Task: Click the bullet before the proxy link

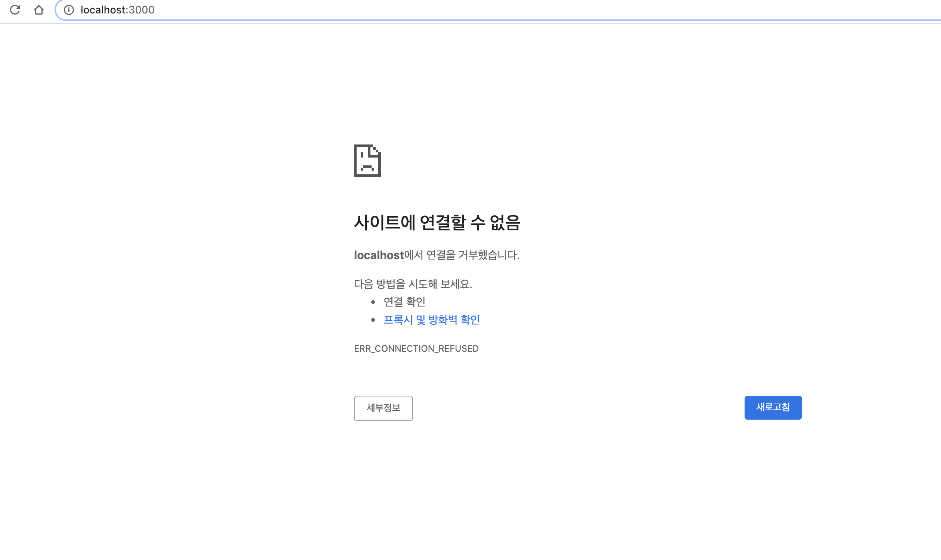Action: 373,320
